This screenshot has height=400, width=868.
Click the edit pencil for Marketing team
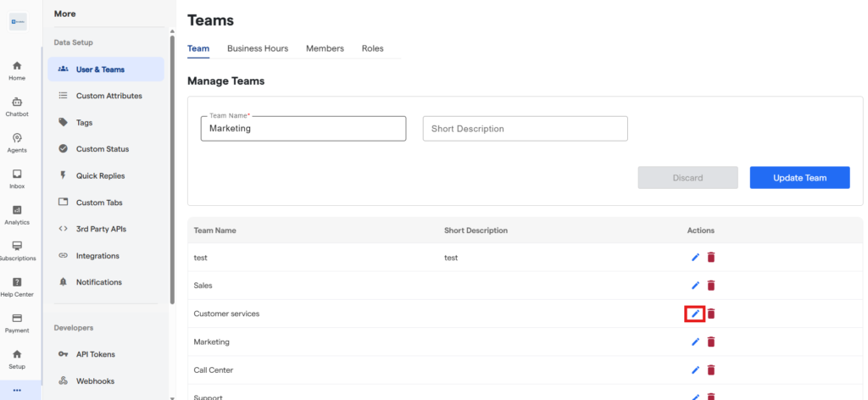coord(695,342)
